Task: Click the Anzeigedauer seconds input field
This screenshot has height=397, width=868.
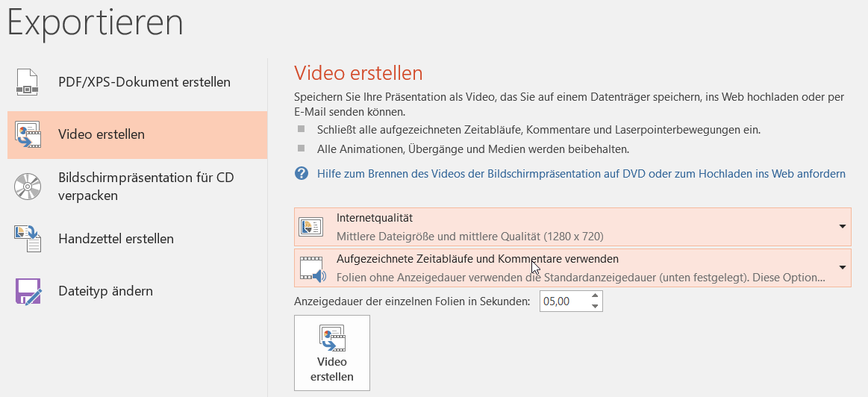Action: pos(563,301)
